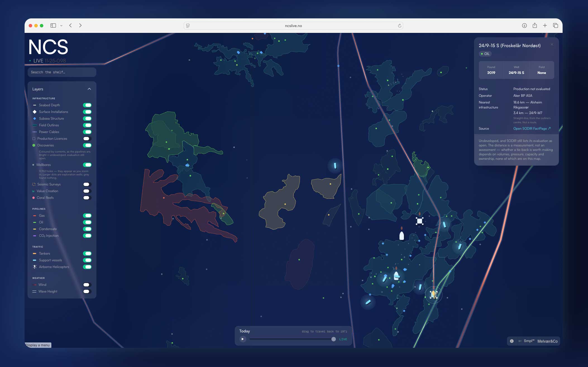Switch off the Gas pipelines toggle
Screen dimensions: 588x367
(87, 216)
